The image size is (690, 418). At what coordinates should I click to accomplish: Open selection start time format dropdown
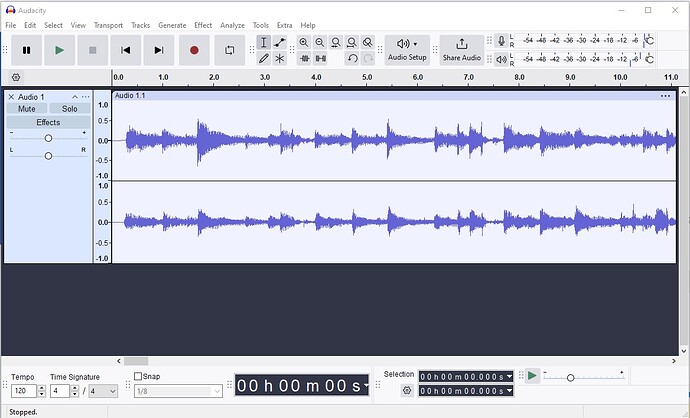pos(509,377)
